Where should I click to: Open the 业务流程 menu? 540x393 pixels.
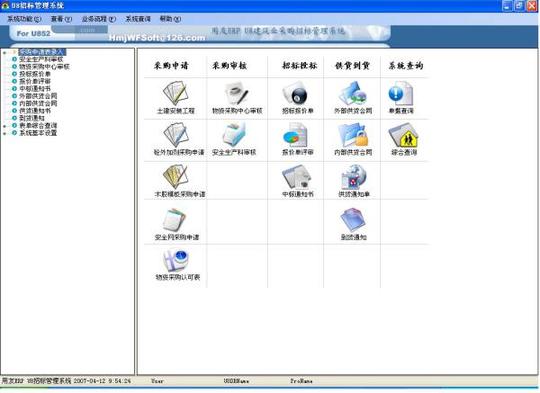98,19
